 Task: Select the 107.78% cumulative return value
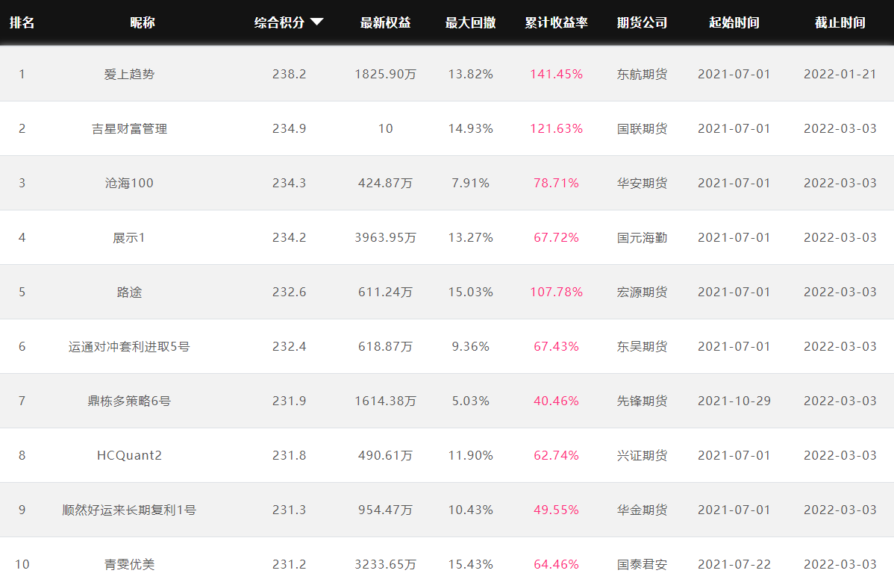pos(557,292)
